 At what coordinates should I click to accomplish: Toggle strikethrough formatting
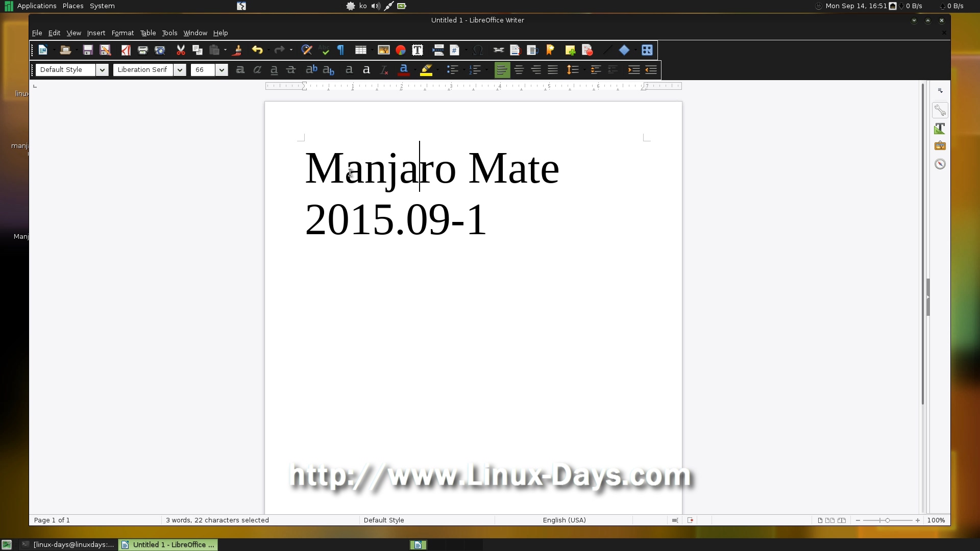[291, 70]
